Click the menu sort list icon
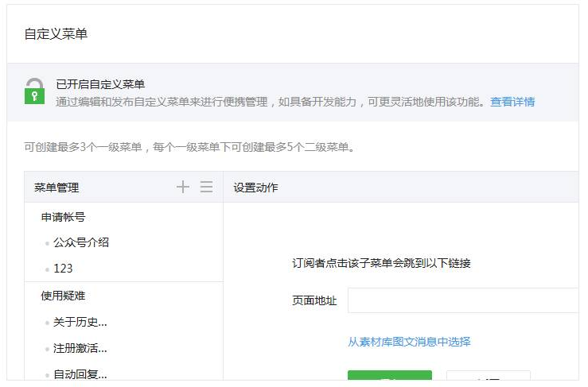The width and height of the screenshot is (588, 387). (x=206, y=188)
